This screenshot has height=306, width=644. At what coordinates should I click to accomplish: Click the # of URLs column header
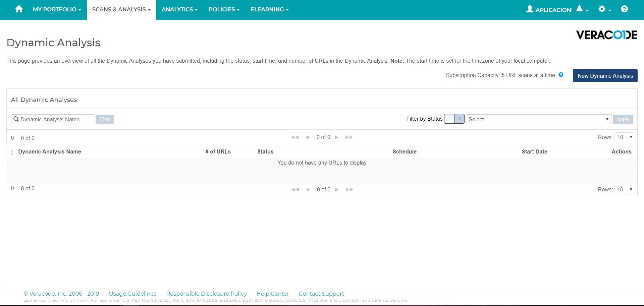coord(218,151)
